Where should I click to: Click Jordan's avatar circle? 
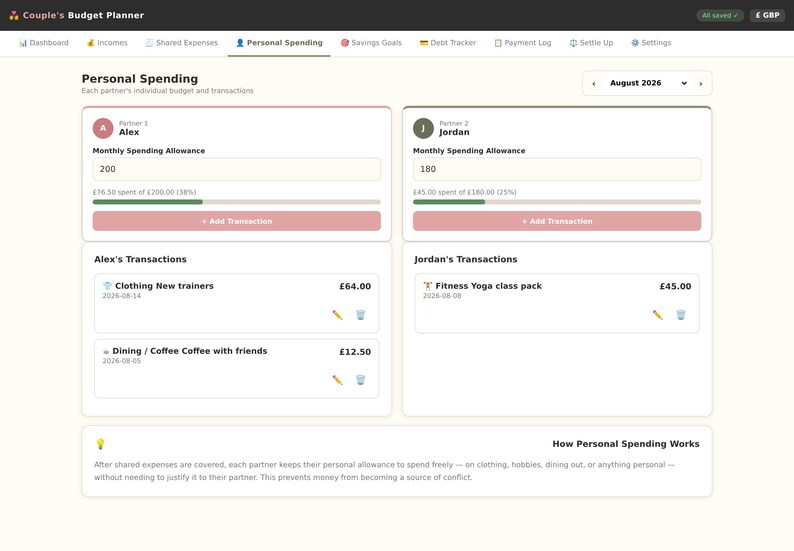tap(423, 128)
